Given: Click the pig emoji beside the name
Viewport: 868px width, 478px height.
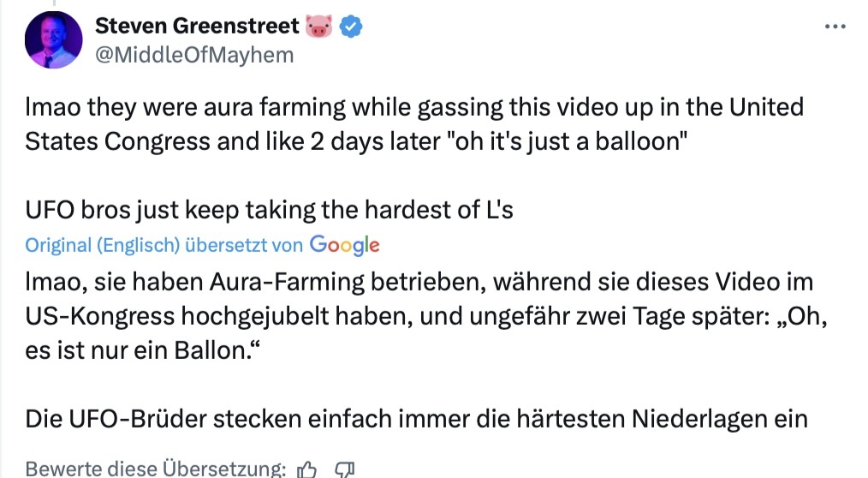Looking at the screenshot, I should 318,27.
